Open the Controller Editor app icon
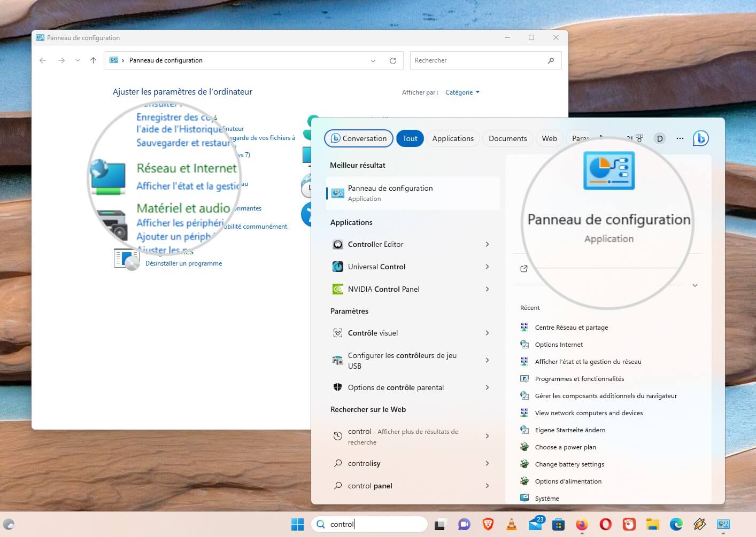The width and height of the screenshot is (756, 537). (x=338, y=244)
